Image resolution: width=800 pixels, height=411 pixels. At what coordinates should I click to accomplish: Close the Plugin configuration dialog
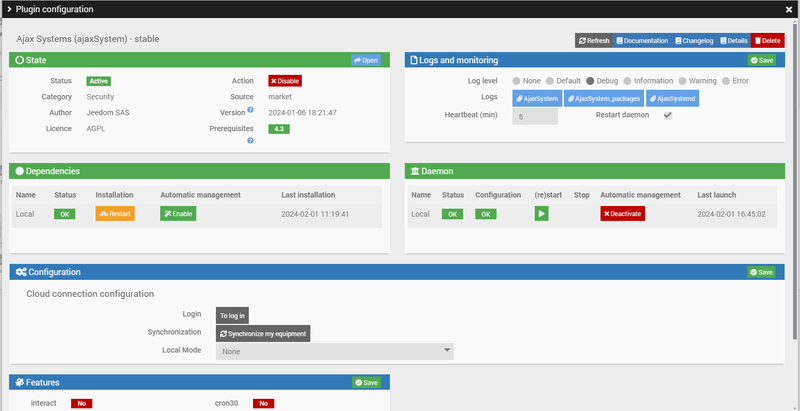point(789,9)
